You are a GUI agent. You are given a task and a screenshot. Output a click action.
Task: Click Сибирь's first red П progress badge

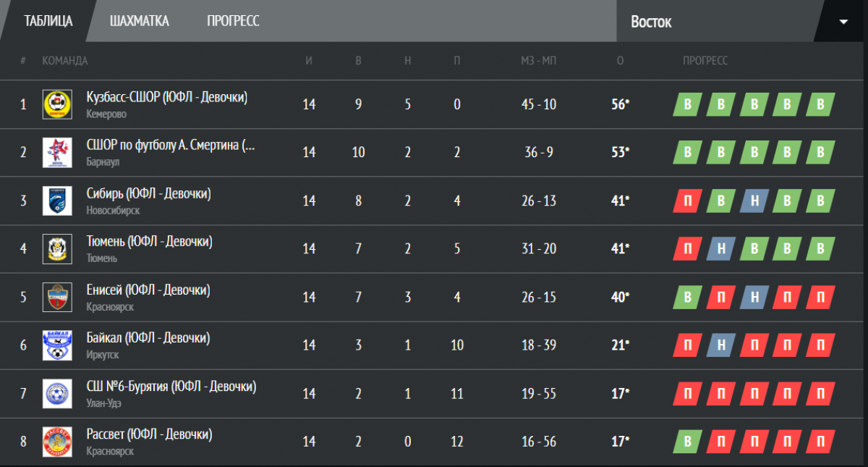[687, 201]
